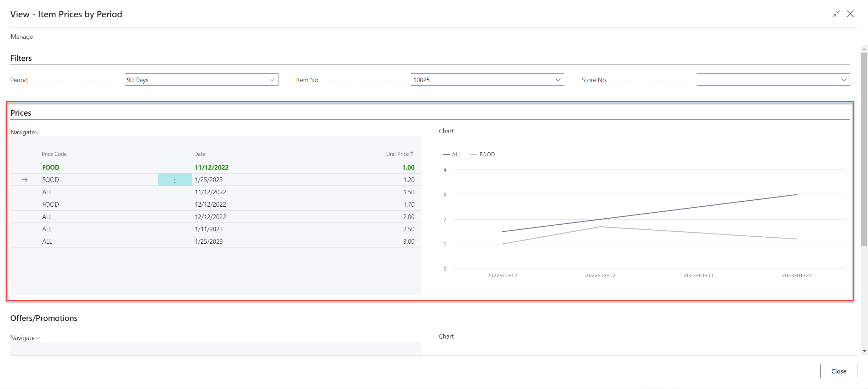
Task: Expand the Item No. dropdown list
Action: [558, 80]
